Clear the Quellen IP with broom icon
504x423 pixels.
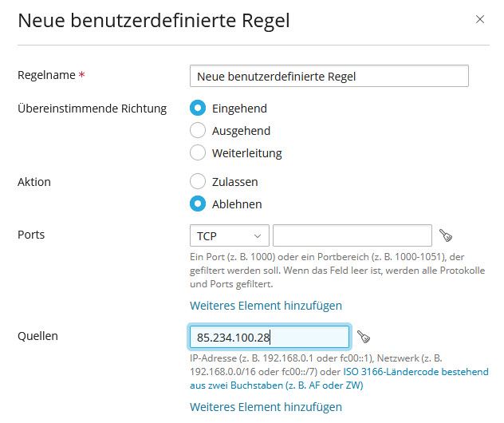[x=364, y=337]
